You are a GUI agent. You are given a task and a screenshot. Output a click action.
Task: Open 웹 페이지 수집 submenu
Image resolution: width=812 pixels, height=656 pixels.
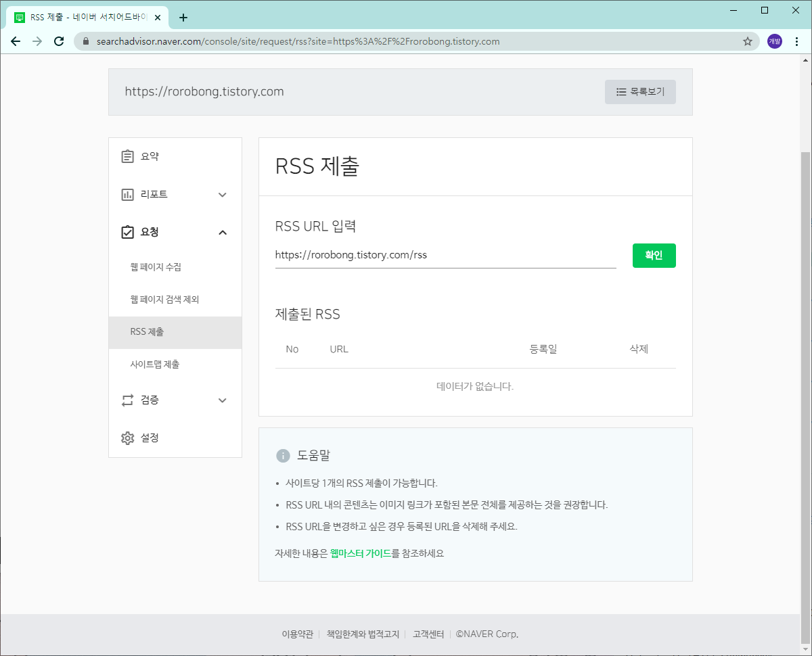tap(175, 267)
